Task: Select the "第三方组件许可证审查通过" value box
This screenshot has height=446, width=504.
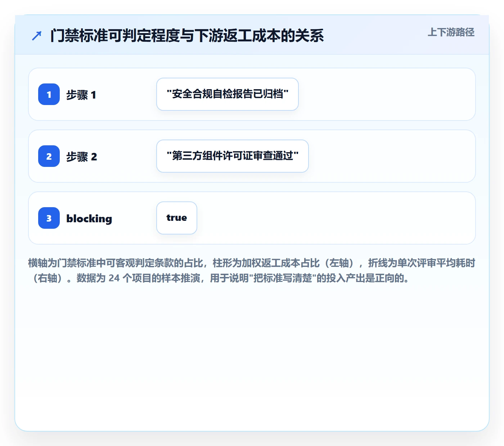Action: coord(233,156)
